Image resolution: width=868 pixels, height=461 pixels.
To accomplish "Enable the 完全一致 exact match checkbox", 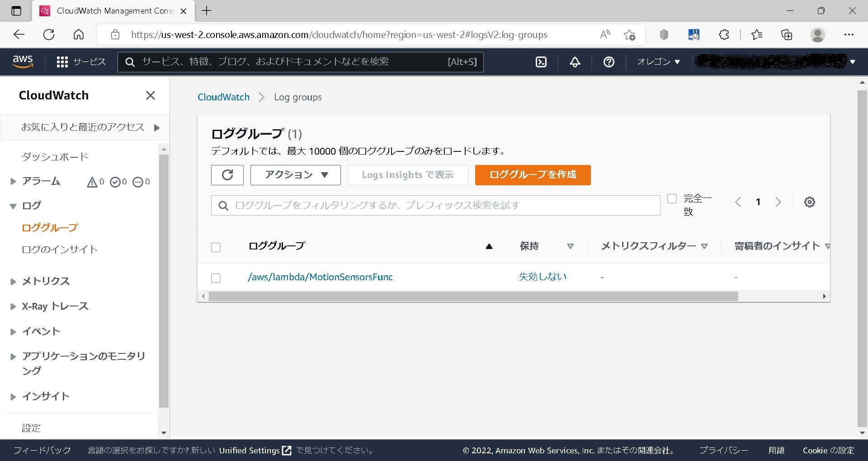I will click(x=672, y=198).
